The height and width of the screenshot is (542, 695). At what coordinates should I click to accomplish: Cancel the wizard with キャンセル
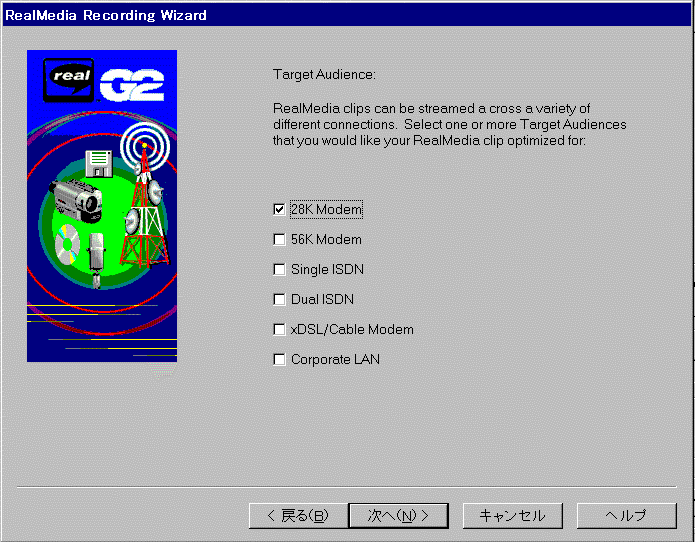tap(512, 515)
